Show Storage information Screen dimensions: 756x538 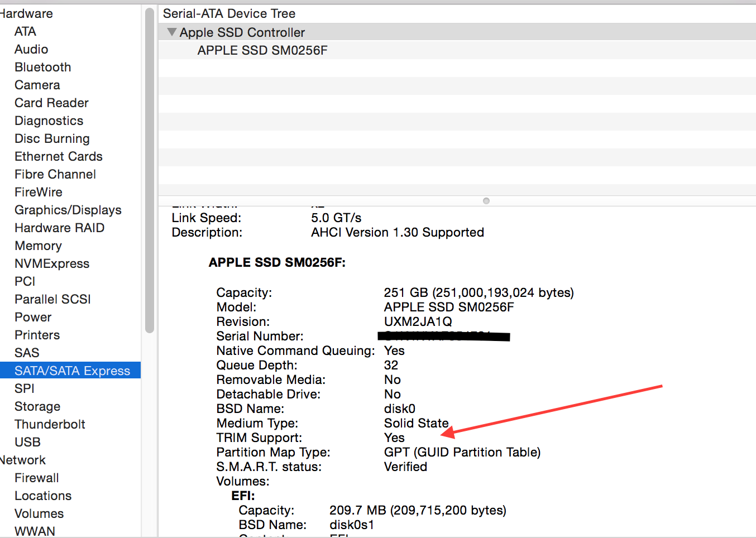[x=37, y=406]
